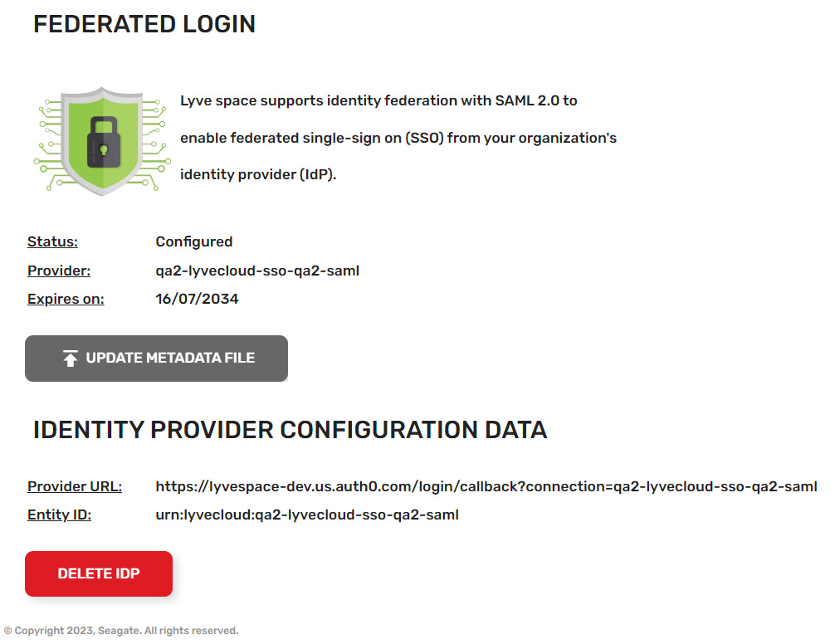This screenshot has height=644, width=835.
Task: Click the underlined Provider label
Action: coord(59,271)
